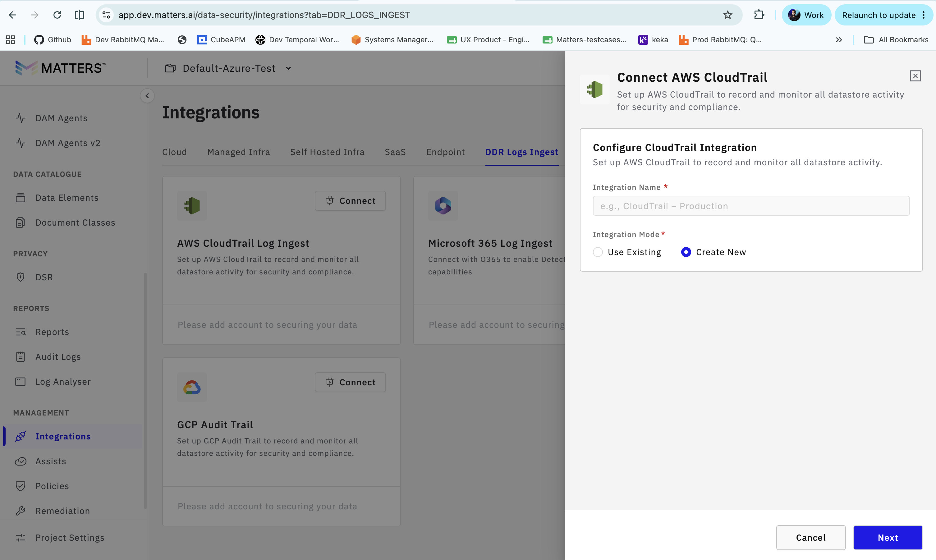Collapse the sidebar with the chevron button

click(x=147, y=96)
